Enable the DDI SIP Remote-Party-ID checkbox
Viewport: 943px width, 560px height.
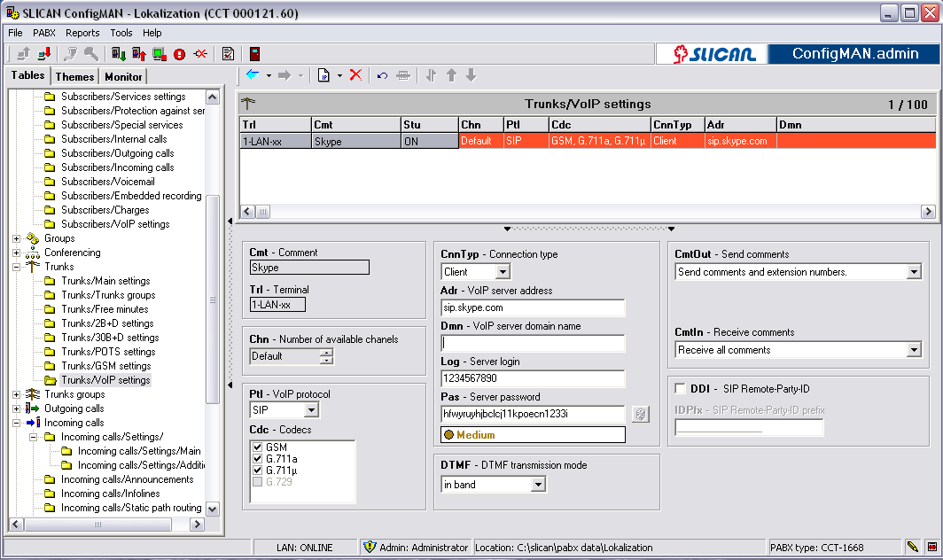click(x=680, y=389)
